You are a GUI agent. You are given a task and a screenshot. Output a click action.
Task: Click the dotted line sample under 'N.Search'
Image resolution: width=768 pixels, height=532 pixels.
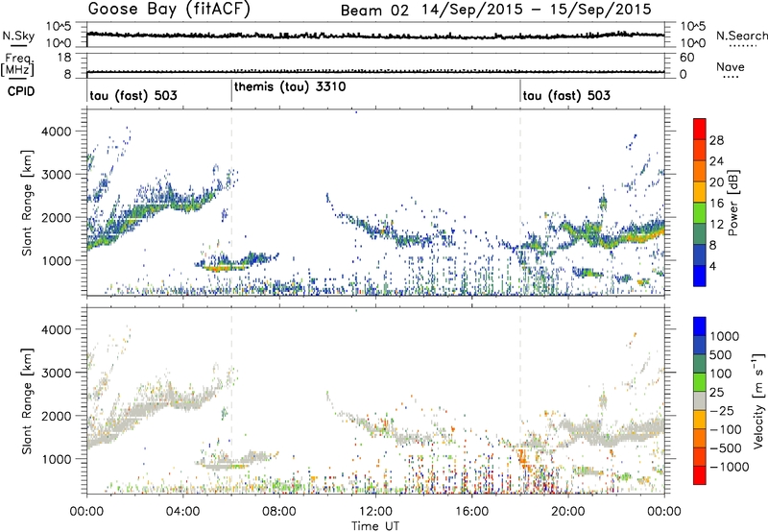(742, 45)
